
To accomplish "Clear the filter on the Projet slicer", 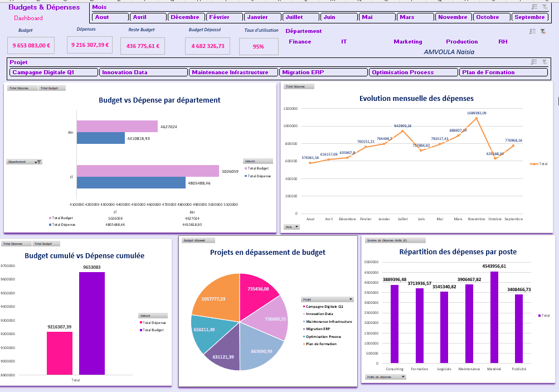I will (x=544, y=62).
